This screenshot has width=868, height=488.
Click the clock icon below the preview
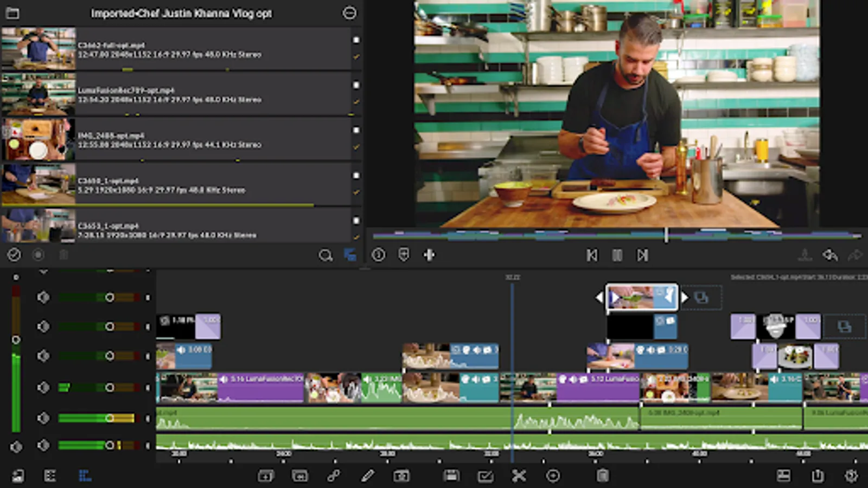coord(379,255)
